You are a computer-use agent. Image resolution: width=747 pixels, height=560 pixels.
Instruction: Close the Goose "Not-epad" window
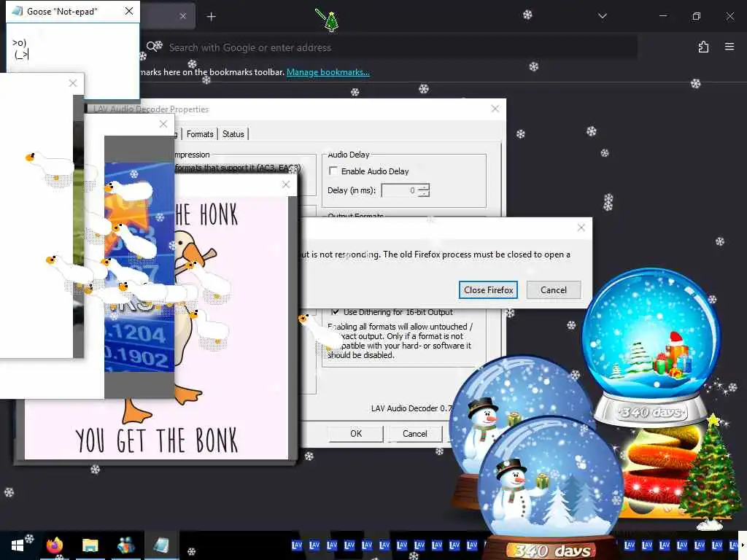(129, 11)
